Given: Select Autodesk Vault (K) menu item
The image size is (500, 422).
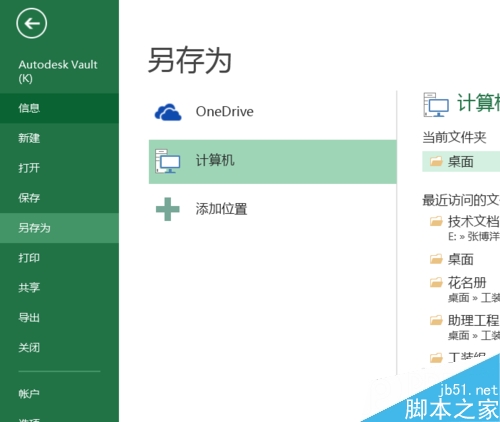Looking at the screenshot, I should pos(59,71).
